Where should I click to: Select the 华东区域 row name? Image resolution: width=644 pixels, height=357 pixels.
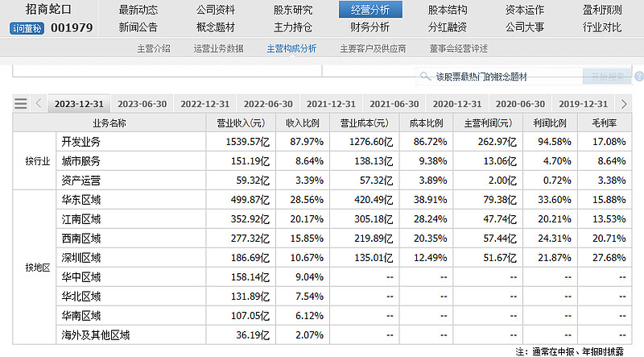pos(81,200)
